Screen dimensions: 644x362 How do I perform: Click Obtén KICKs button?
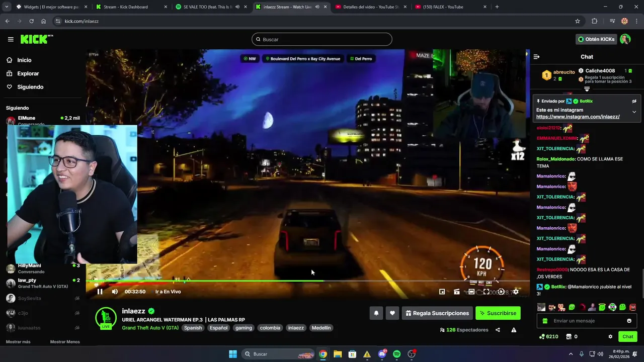click(x=596, y=39)
